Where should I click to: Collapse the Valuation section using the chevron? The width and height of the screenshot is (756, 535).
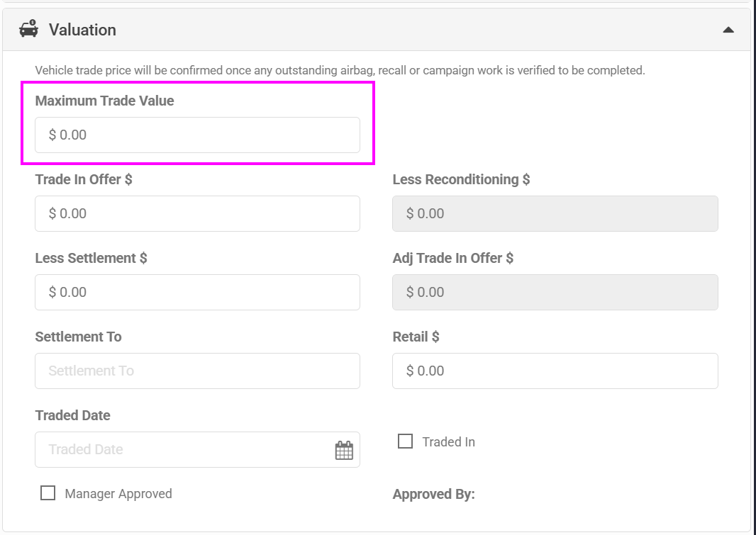[x=728, y=30]
